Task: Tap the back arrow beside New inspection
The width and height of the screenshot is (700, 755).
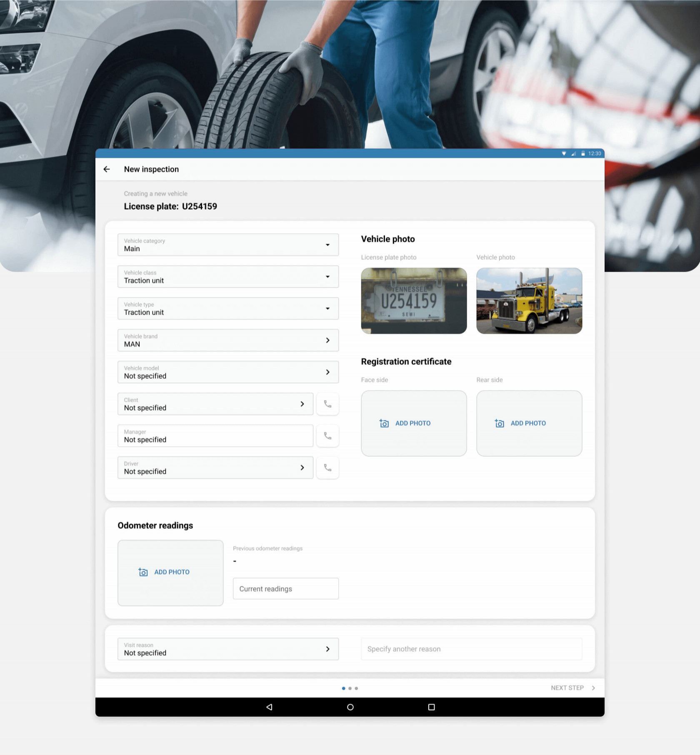Action: tap(107, 169)
